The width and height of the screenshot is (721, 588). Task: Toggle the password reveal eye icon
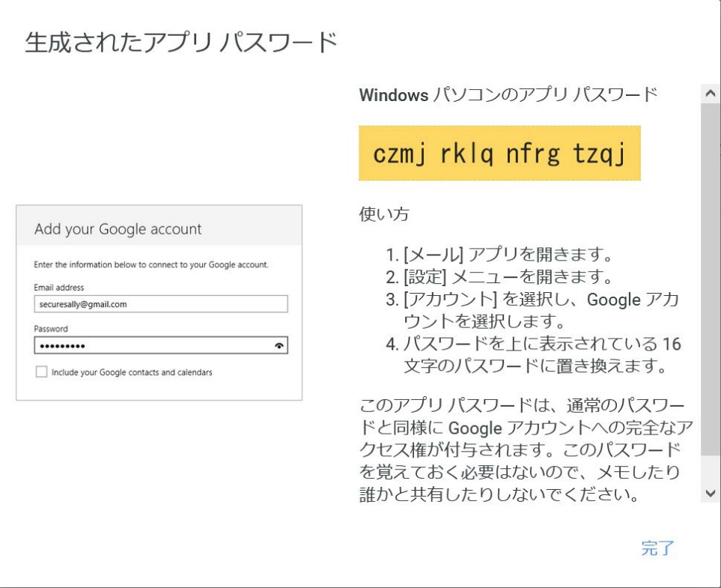pos(279,345)
